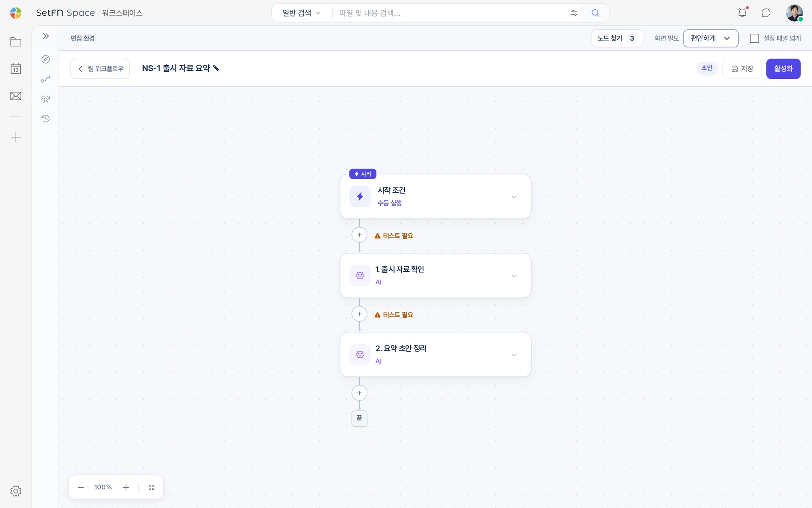Screen dimensions: 812x508
Task: Open the calendar icon in sidebar
Action: click(16, 69)
